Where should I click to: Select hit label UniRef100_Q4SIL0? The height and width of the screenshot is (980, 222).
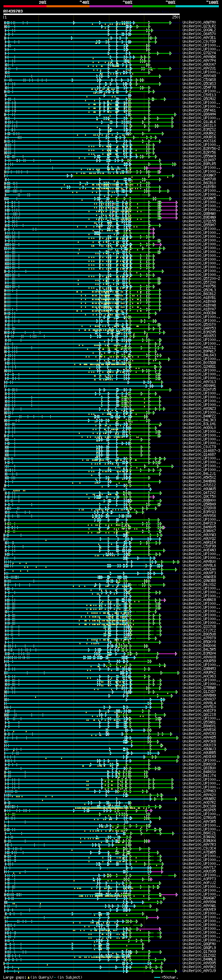[199, 125]
